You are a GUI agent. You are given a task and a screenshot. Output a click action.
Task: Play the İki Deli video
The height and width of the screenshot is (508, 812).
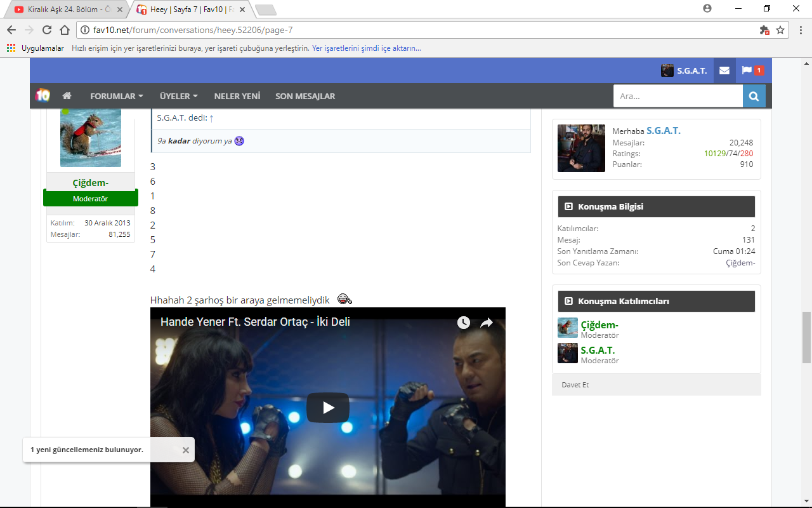coord(327,408)
